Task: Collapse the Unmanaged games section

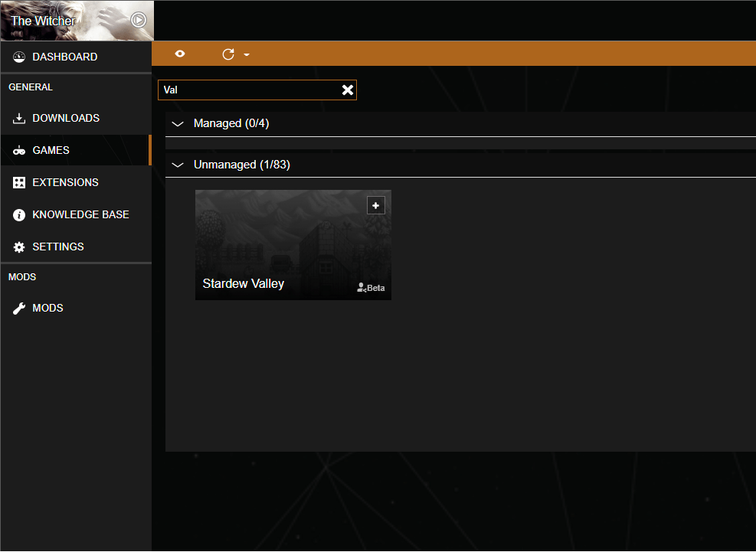Action: tap(178, 165)
